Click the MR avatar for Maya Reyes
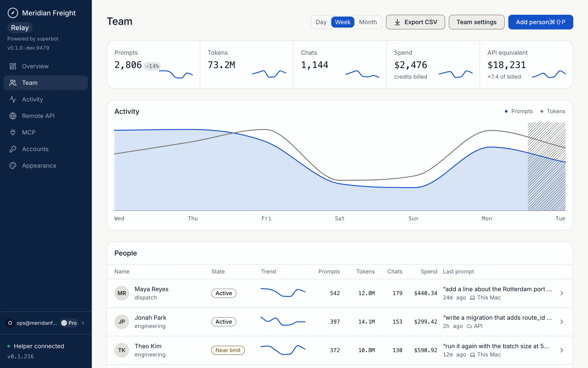This screenshot has height=368, width=588. [122, 293]
